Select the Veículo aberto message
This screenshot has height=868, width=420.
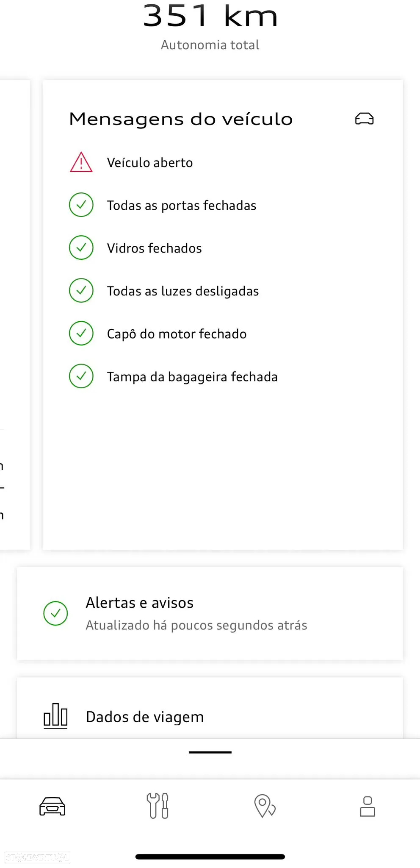click(149, 162)
